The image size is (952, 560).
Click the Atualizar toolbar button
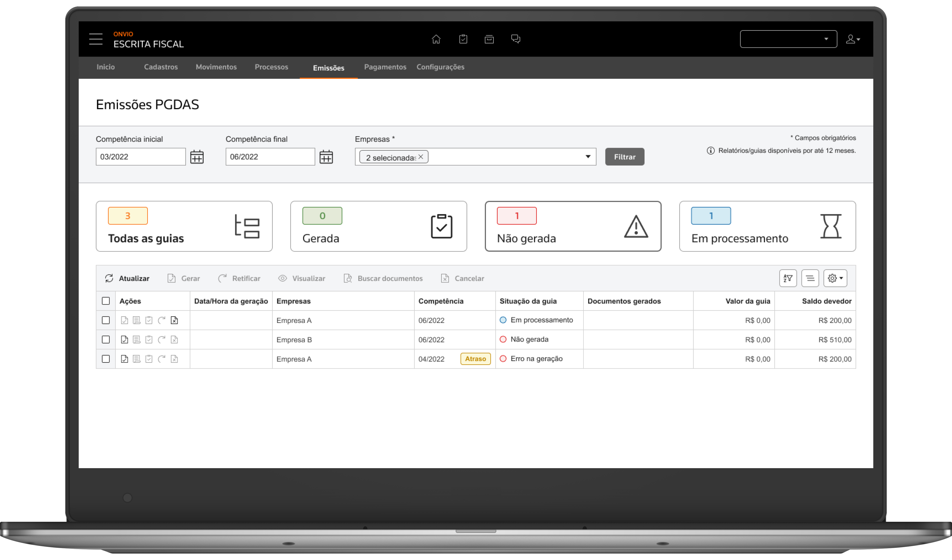click(x=127, y=278)
